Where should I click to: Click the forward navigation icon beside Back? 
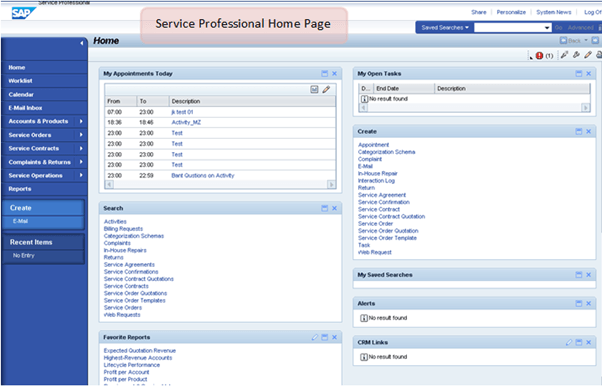595,40
